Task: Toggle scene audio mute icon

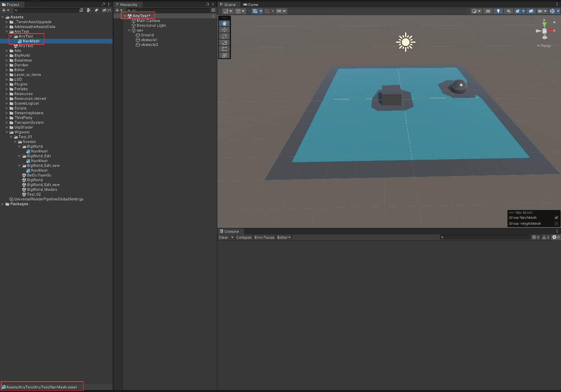Action: point(508,11)
